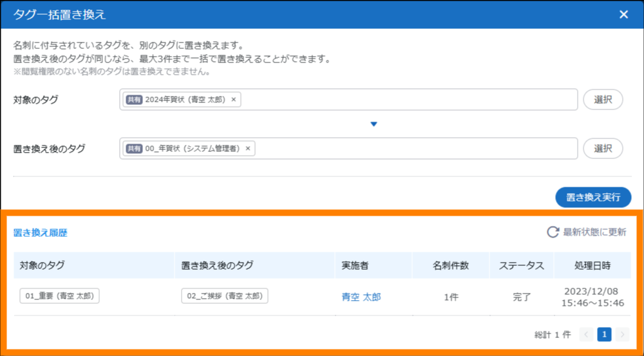
Task: Focus the 対象のタグ input box
Action: [x=406, y=100]
